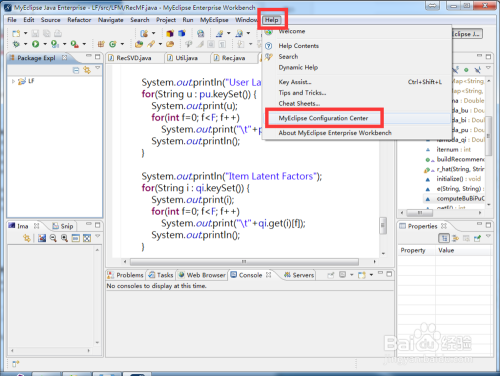Click the Debug bug icon in toolbar
The image size is (500, 376).
pos(16,44)
